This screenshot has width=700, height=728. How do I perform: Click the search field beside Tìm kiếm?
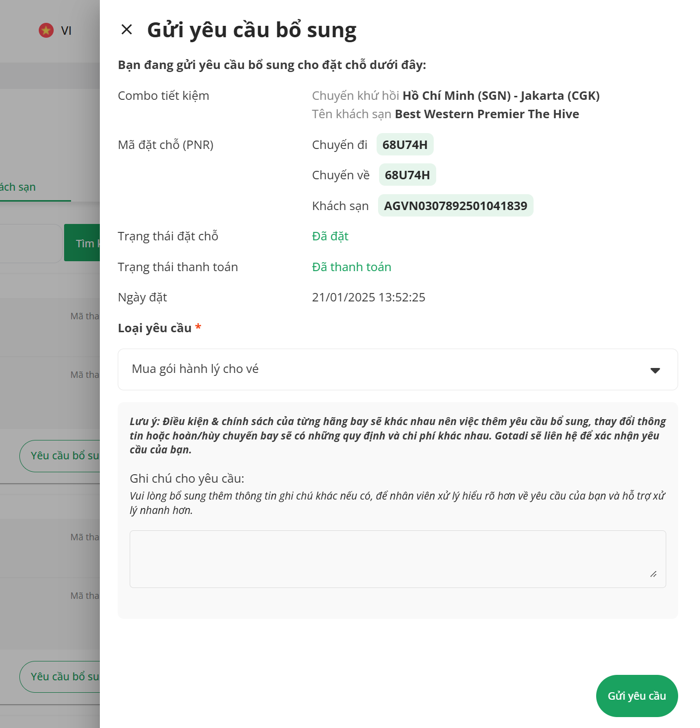[30, 243]
